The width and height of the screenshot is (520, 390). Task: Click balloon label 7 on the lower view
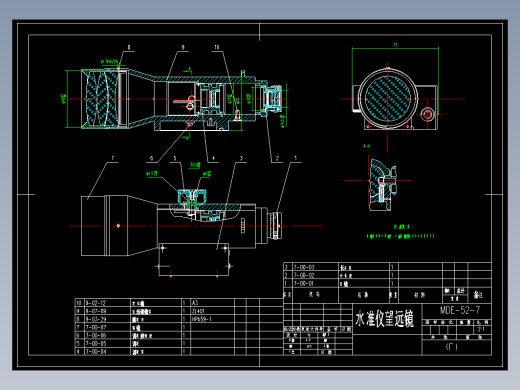click(113, 158)
